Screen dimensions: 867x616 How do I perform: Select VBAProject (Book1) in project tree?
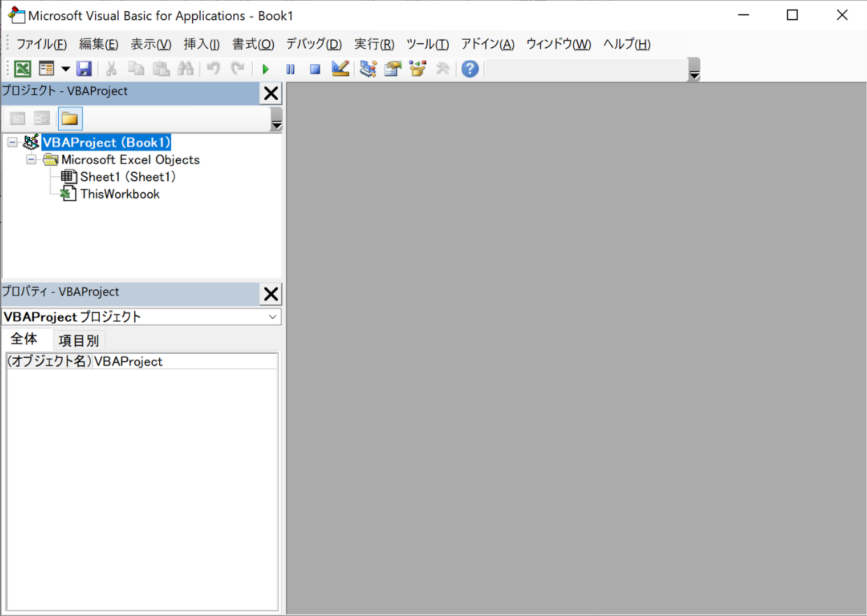pyautogui.click(x=106, y=142)
